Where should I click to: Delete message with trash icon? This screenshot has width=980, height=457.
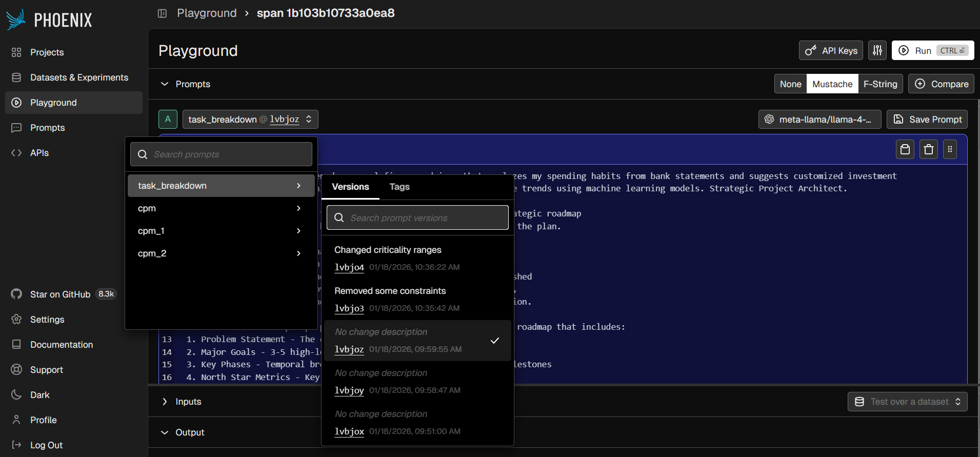(929, 149)
